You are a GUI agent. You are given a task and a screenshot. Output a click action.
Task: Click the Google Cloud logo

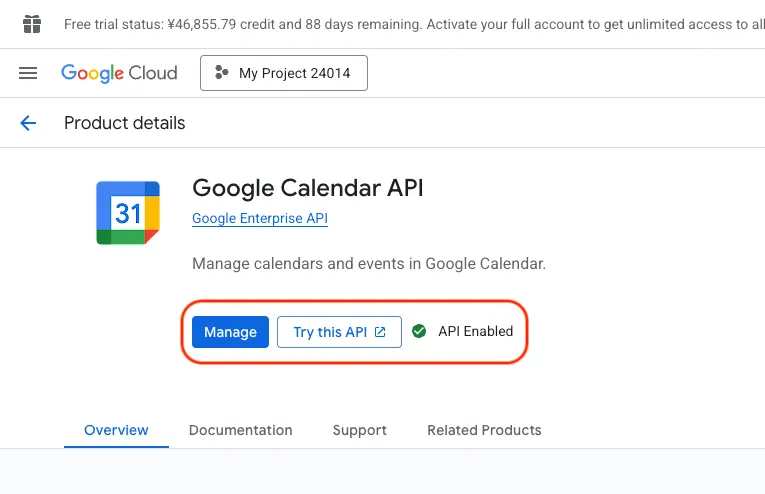click(x=119, y=73)
